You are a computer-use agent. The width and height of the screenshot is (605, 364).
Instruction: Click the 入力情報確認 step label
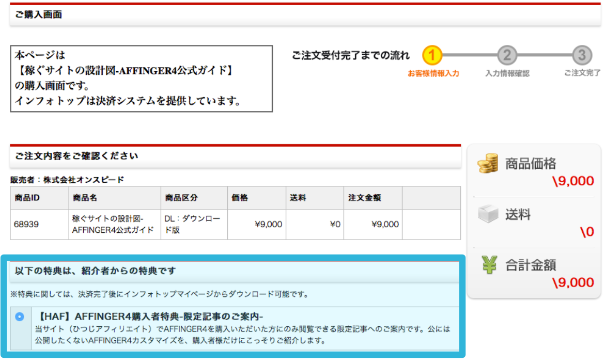pyautogui.click(x=507, y=73)
